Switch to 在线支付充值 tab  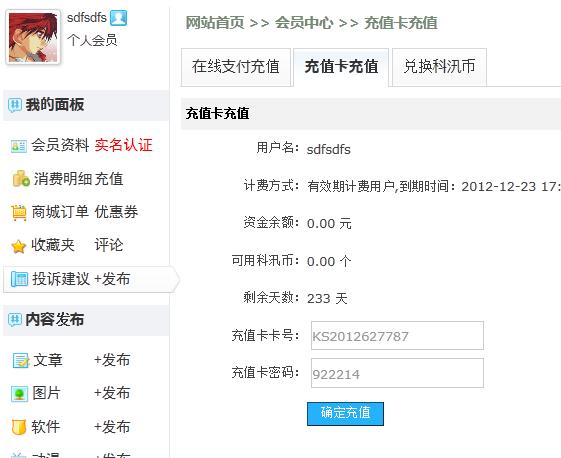[x=236, y=67]
